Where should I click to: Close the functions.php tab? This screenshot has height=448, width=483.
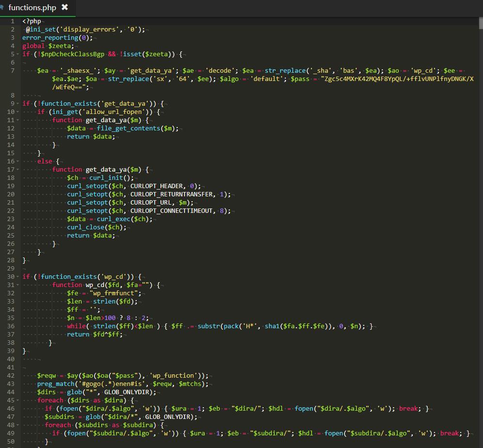pyautogui.click(x=64, y=7)
